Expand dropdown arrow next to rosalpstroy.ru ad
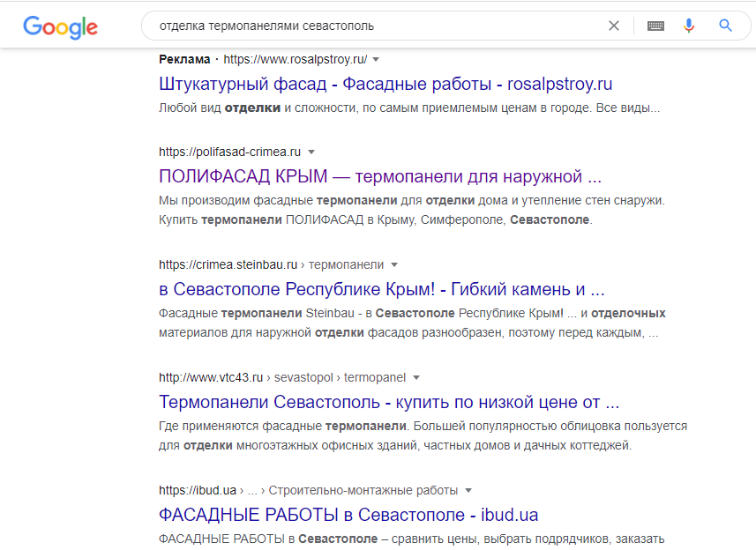The image size is (756, 550). (377, 60)
